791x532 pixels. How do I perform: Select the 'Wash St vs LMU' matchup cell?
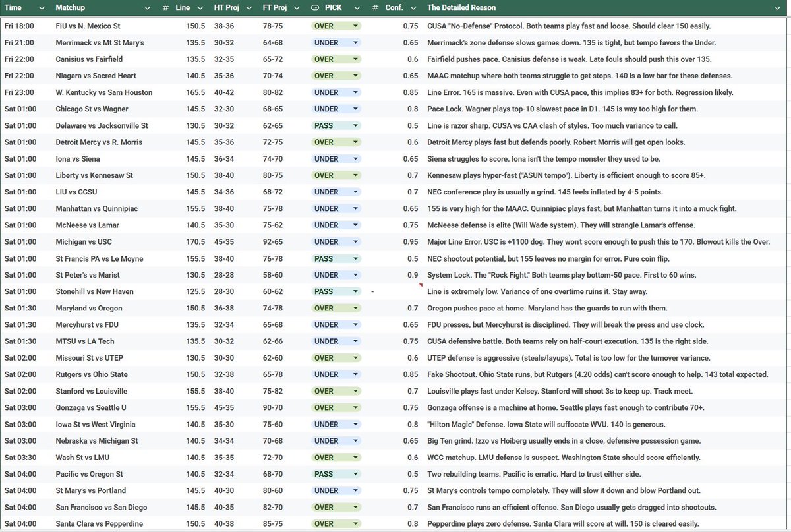105,458
